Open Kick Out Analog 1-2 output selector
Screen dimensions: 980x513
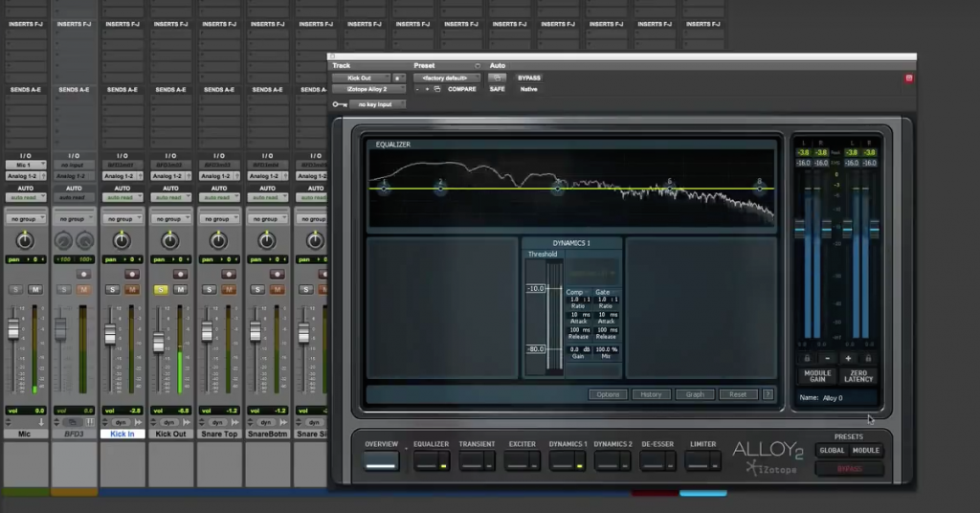(x=170, y=176)
